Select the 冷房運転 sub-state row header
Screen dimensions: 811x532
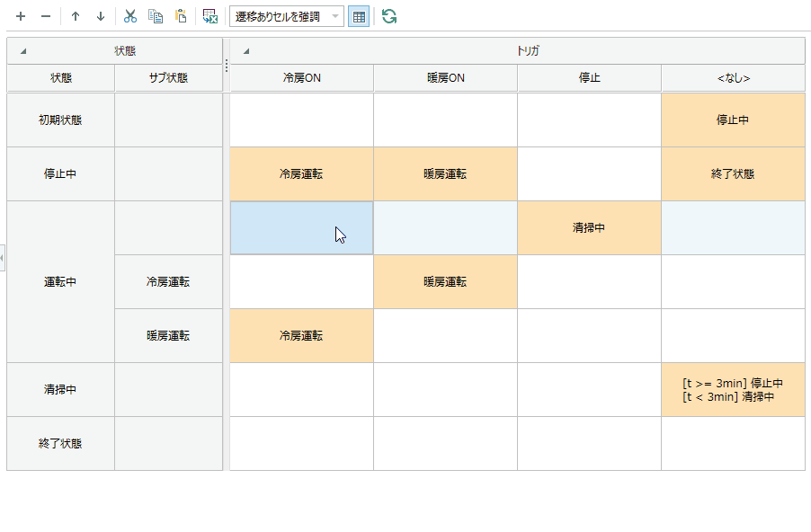click(x=169, y=282)
